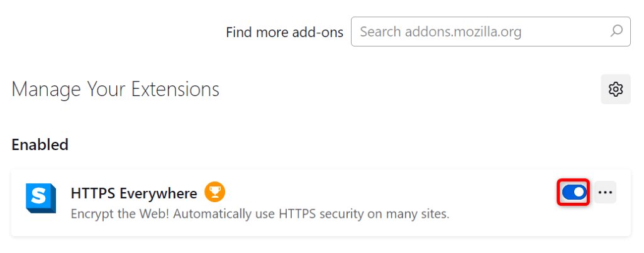This screenshot has width=644, height=253.
Task: Click the magnifier icon in add-ons search
Action: (x=616, y=30)
